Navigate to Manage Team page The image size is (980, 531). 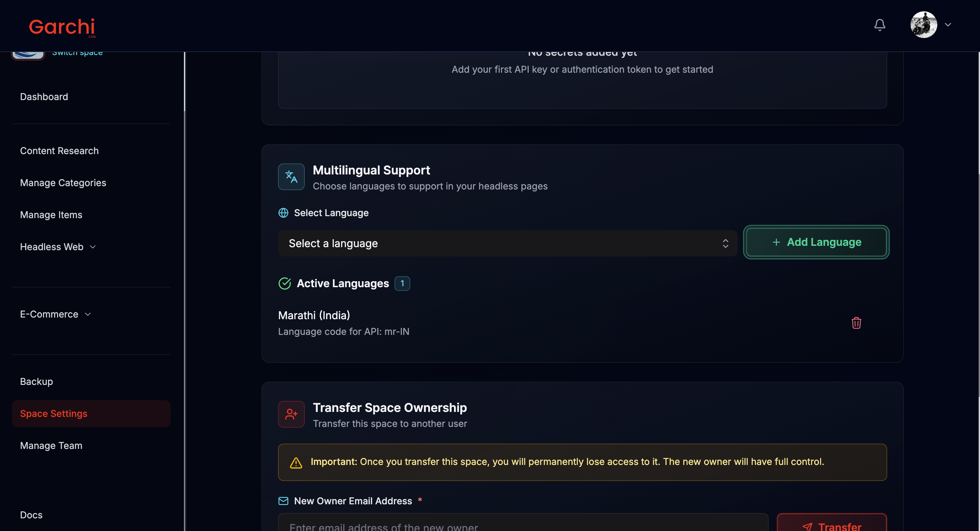pos(51,446)
